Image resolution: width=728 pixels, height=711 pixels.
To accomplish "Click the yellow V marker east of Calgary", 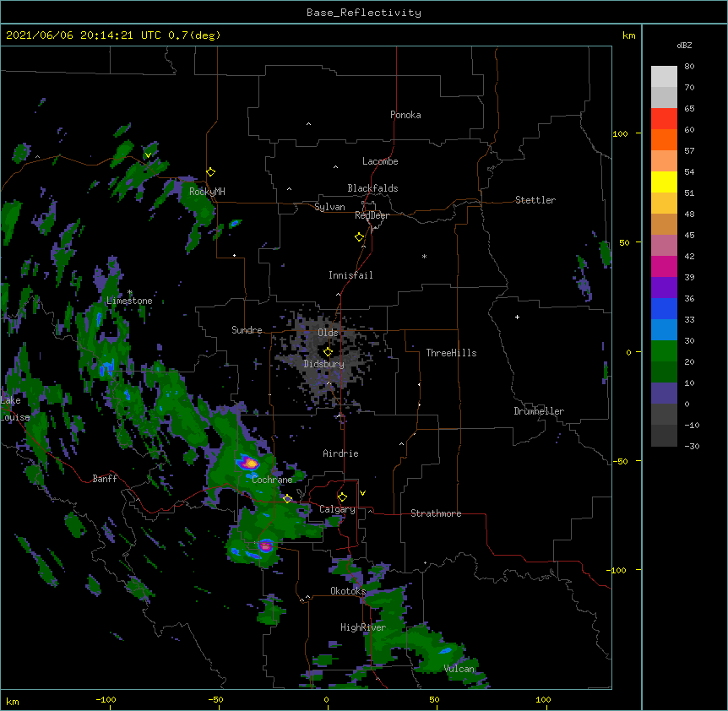I will coord(362,493).
